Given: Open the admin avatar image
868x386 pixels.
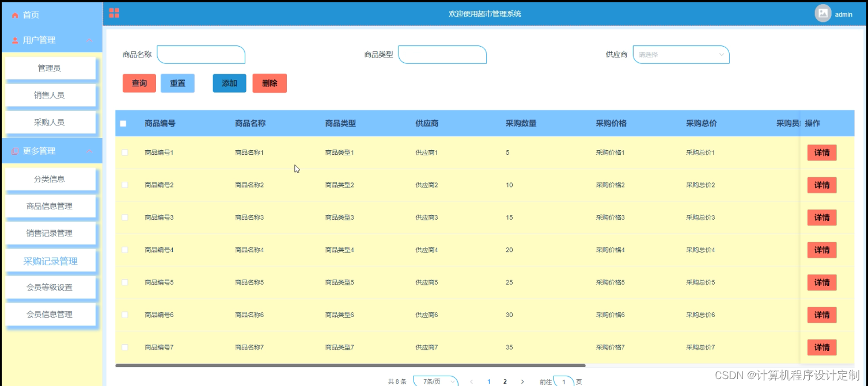Looking at the screenshot, I should (823, 13).
